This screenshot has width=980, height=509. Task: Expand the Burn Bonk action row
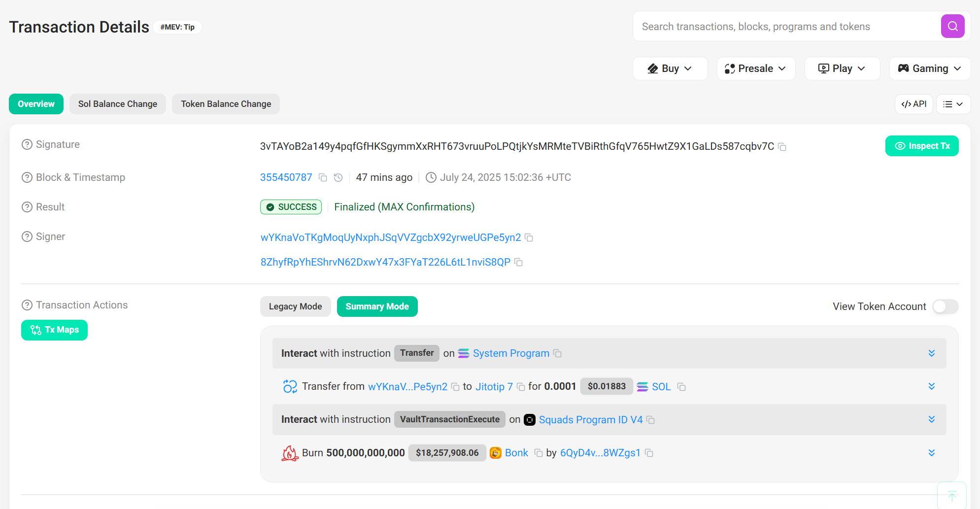(931, 453)
